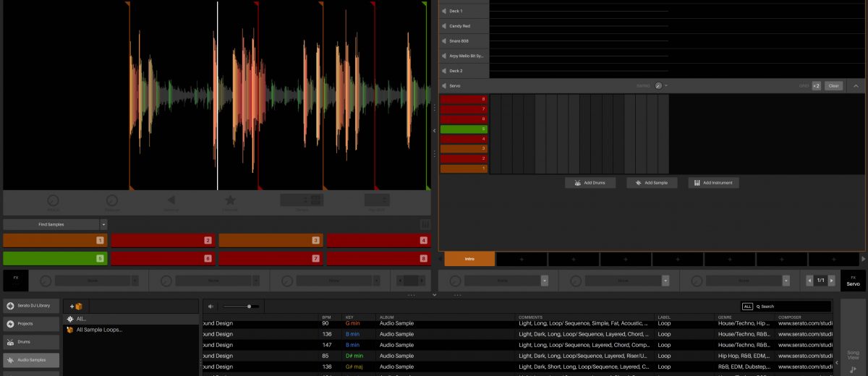Image resolution: width=868 pixels, height=376 pixels.
Task: Mute the Snare 808 track
Action: [x=444, y=41]
